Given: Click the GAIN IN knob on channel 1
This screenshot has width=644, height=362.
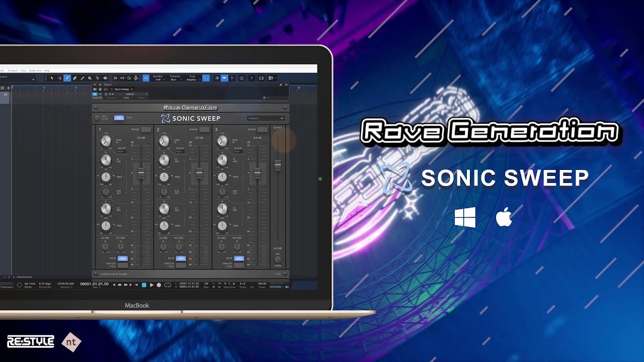Looking at the screenshot, I should pyautogui.click(x=106, y=141).
